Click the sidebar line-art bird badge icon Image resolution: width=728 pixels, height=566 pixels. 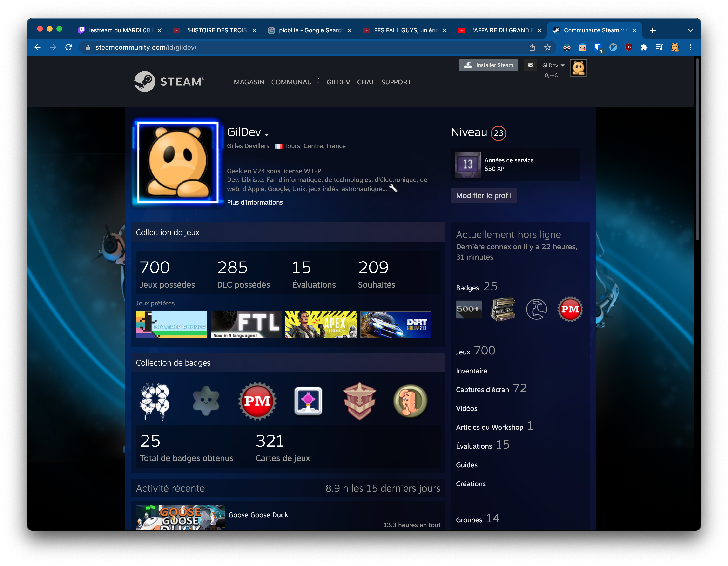point(536,309)
